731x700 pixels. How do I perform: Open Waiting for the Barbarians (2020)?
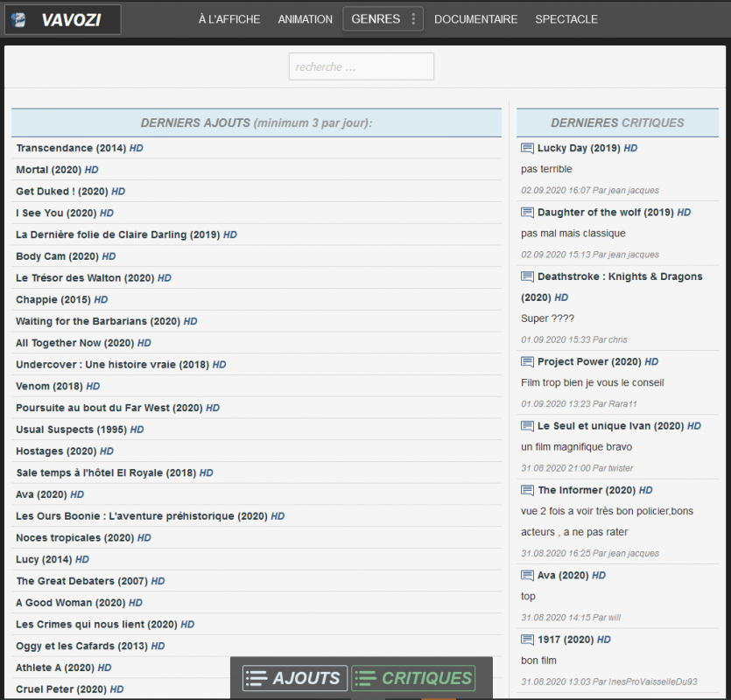click(107, 322)
